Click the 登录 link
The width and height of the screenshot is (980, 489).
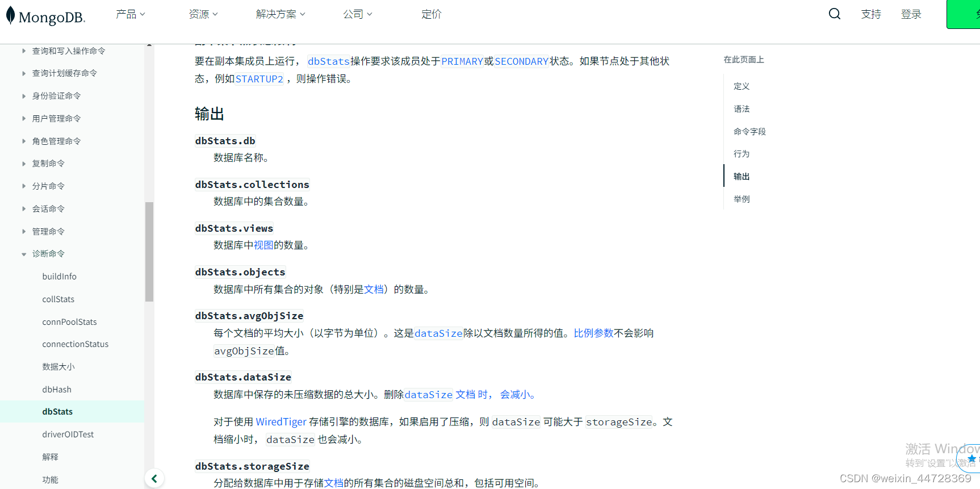[911, 14]
